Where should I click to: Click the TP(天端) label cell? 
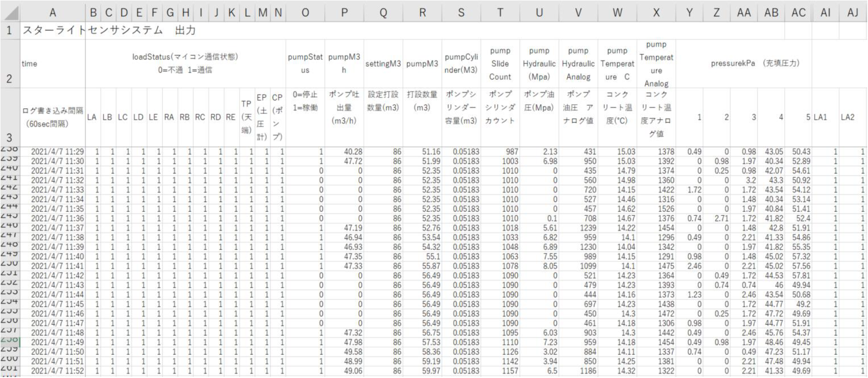click(x=247, y=117)
